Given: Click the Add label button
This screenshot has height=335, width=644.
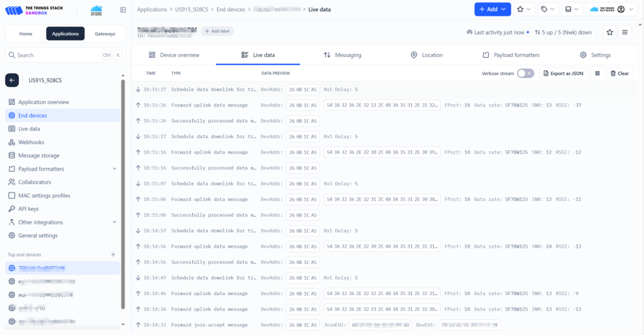Looking at the screenshot, I should [217, 31].
